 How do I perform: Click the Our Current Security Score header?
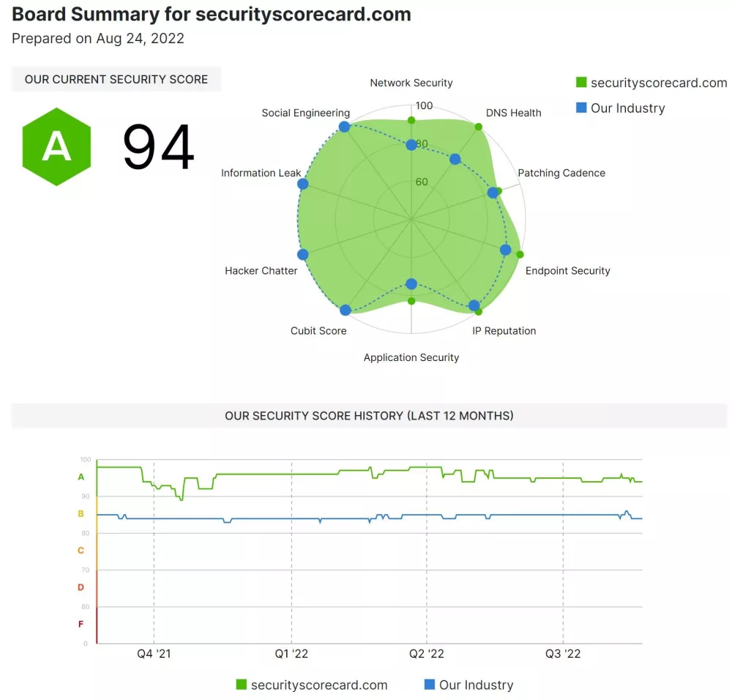[x=116, y=79]
